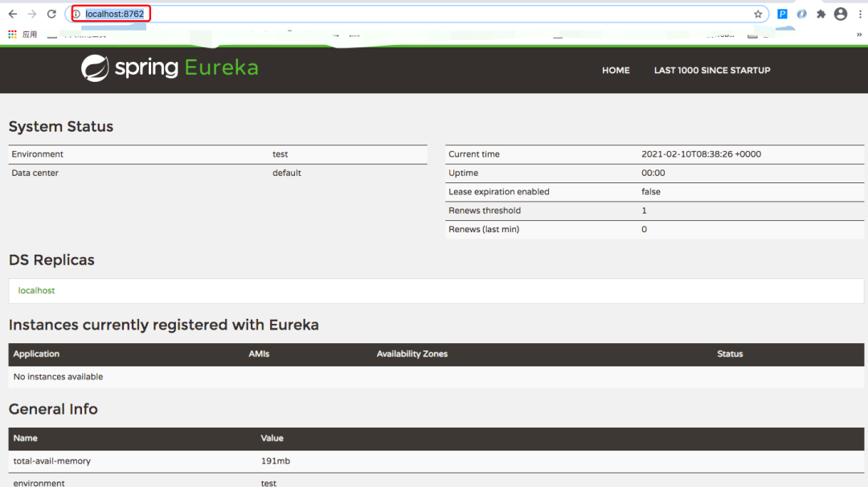The width and height of the screenshot is (868, 487).
Task: Click the DS Replicas heading
Action: point(51,260)
